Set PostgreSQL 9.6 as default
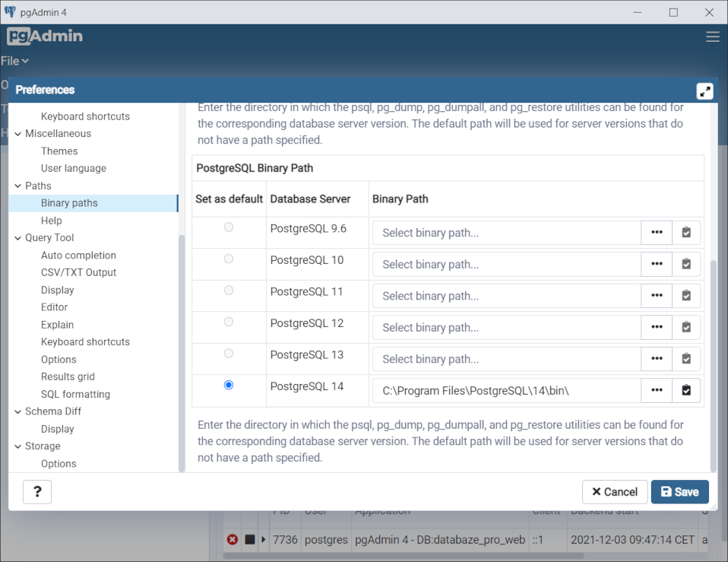The width and height of the screenshot is (728, 562). click(229, 227)
